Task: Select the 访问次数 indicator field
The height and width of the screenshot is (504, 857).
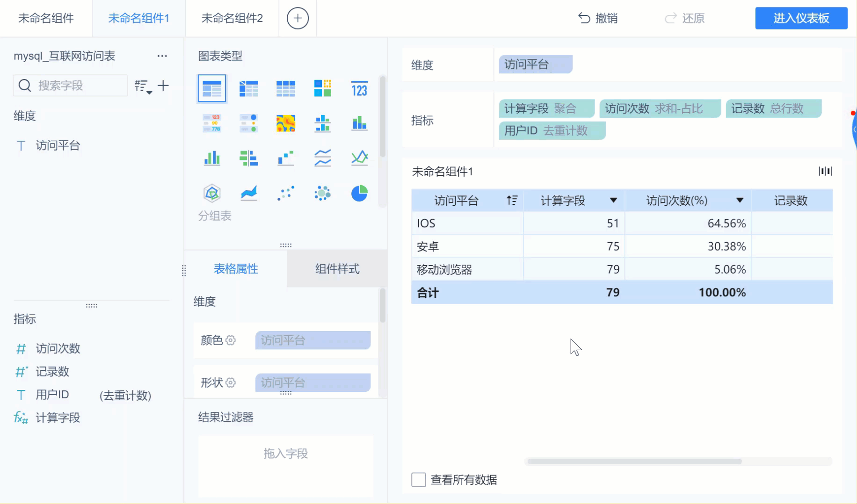Action: (x=58, y=348)
